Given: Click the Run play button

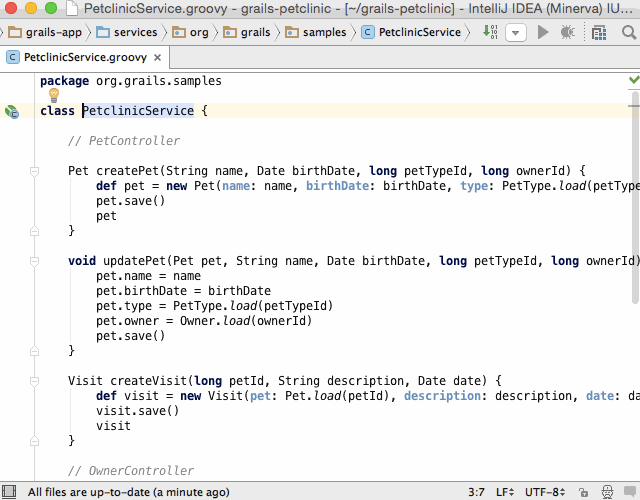Looking at the screenshot, I should coord(542,32).
